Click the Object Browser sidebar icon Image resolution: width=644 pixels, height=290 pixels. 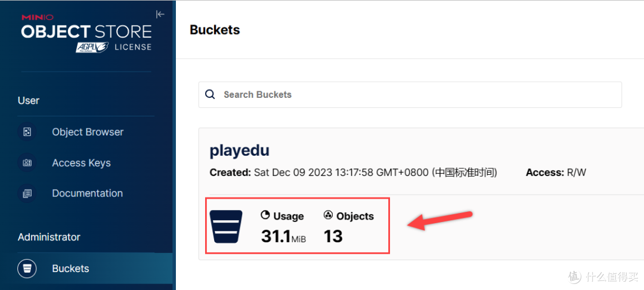pos(27,132)
